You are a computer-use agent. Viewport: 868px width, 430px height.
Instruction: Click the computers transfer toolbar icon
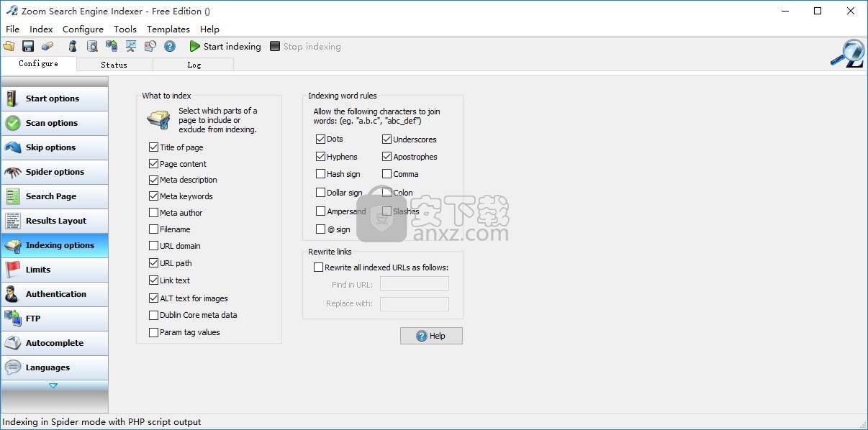tap(112, 46)
